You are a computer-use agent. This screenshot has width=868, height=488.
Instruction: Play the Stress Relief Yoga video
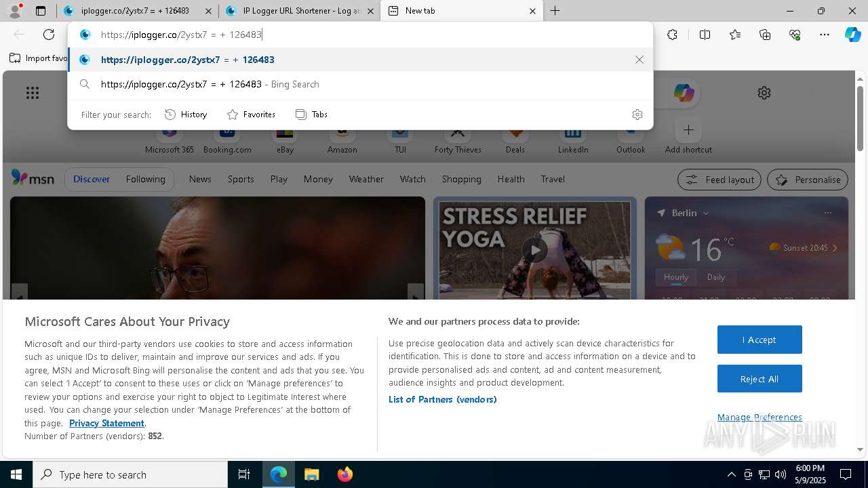535,250
